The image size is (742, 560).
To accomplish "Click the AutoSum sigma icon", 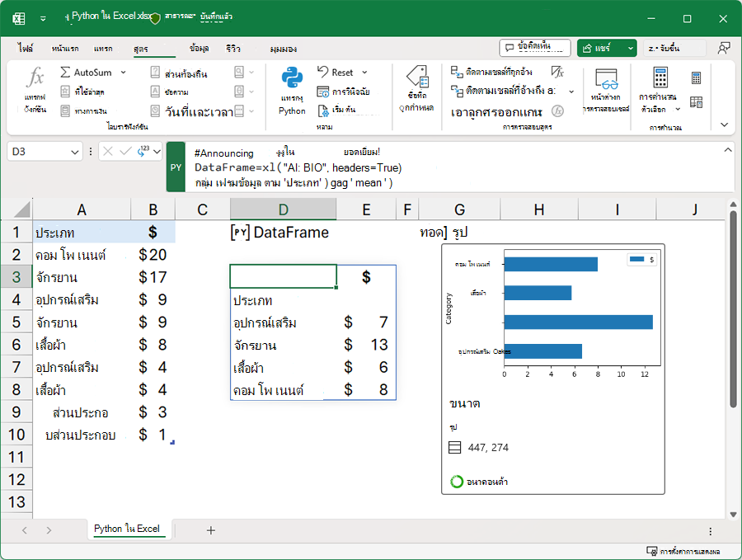I will tap(65, 73).
